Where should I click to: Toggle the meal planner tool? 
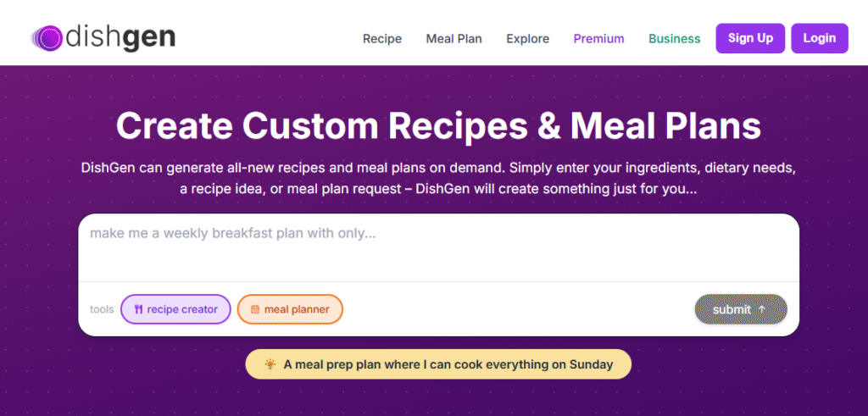tap(290, 309)
